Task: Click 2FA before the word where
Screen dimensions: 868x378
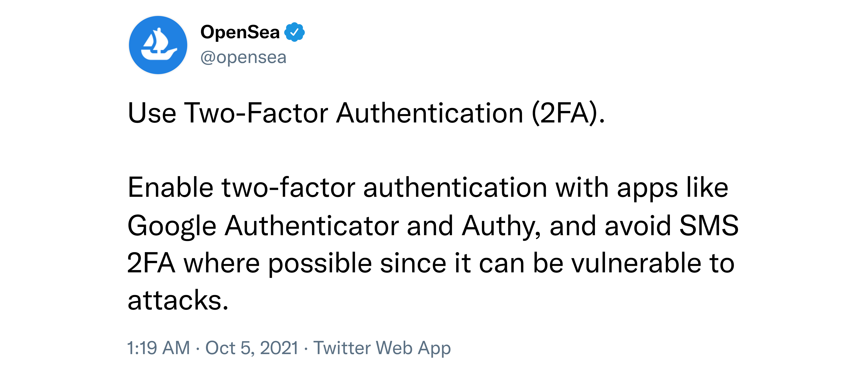Action: coord(151,263)
